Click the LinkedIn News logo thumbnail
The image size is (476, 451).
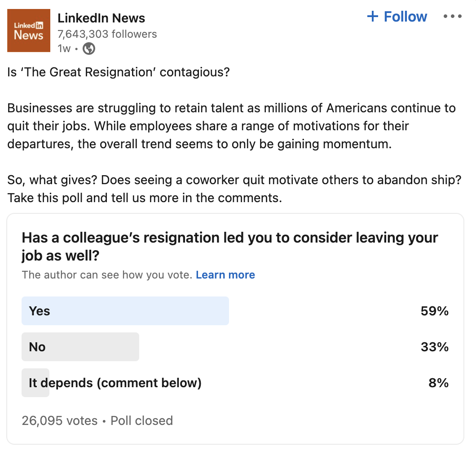(x=29, y=31)
